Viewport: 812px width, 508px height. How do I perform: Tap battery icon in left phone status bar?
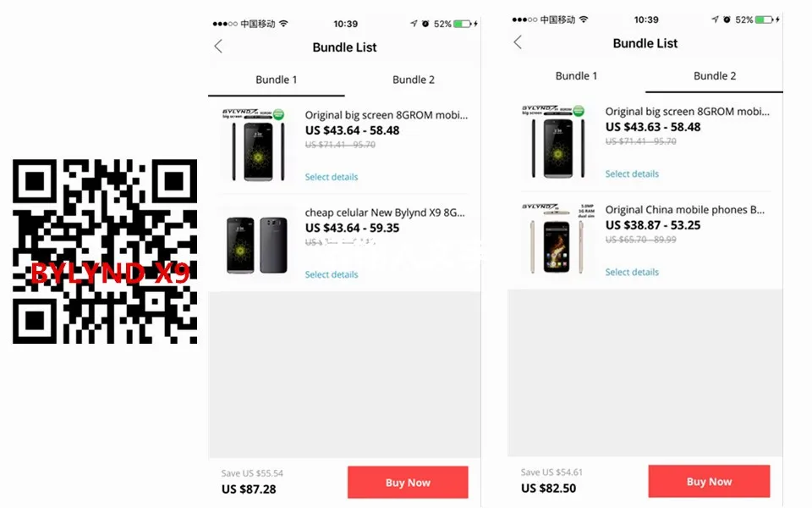(463, 24)
